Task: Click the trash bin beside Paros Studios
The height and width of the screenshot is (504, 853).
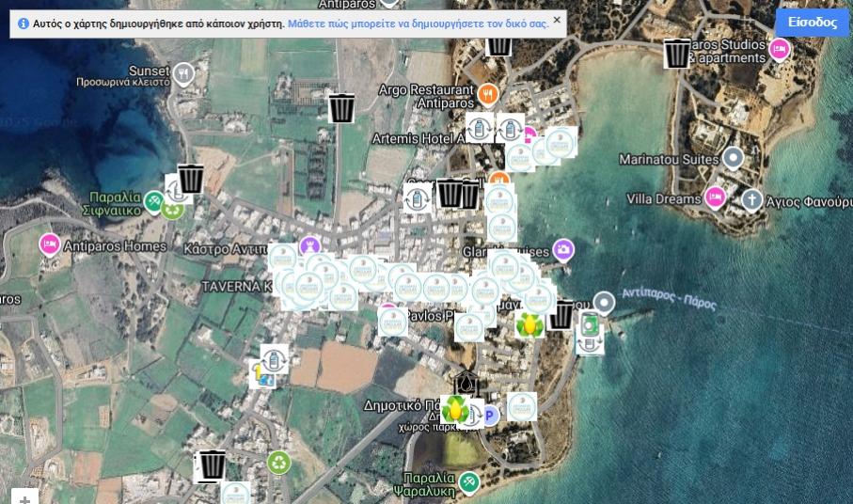Action: [676, 54]
